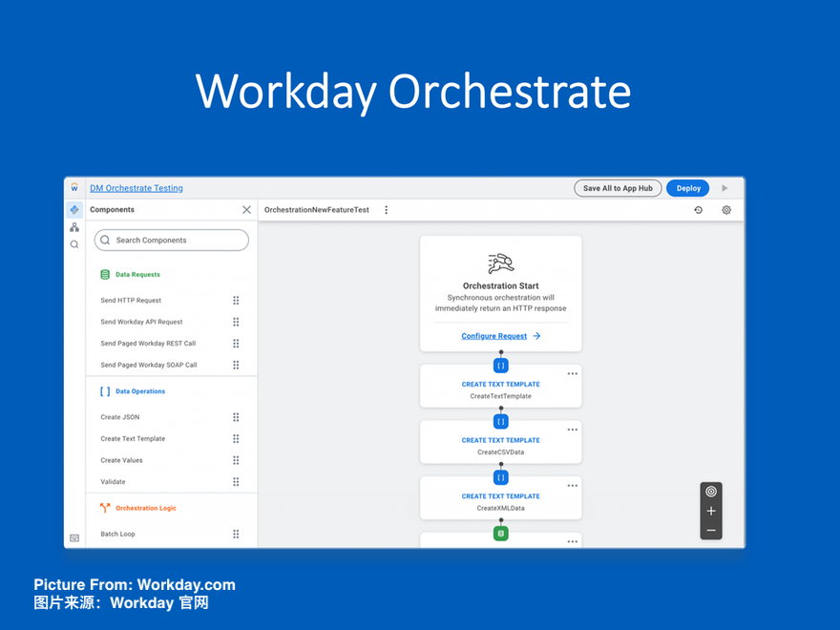Open the Components panel sidebar icon
840x630 pixels.
[x=74, y=209]
